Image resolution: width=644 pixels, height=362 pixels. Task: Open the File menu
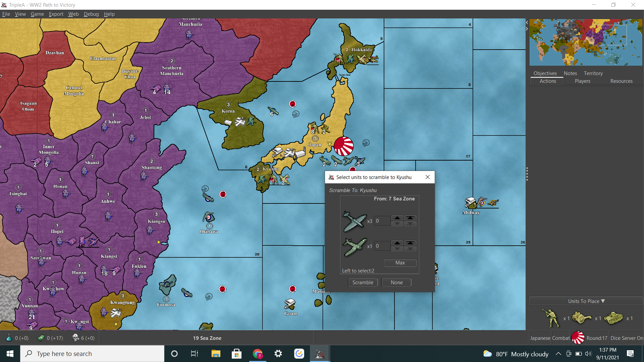(x=6, y=14)
